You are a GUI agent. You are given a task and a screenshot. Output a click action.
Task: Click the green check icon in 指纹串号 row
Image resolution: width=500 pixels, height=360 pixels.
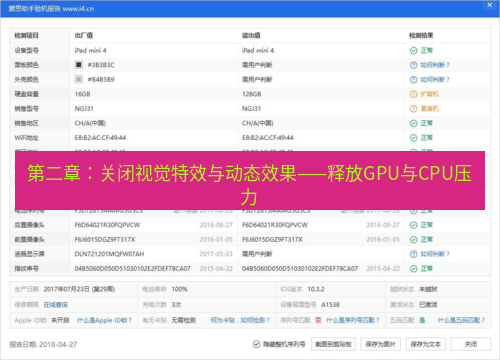(x=413, y=269)
